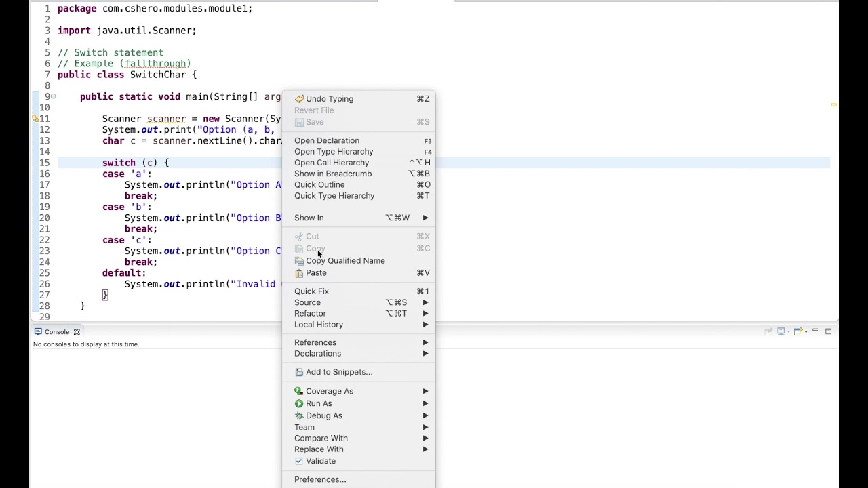Close the Console view tab
This screenshot has height=488, width=868.
(x=77, y=332)
